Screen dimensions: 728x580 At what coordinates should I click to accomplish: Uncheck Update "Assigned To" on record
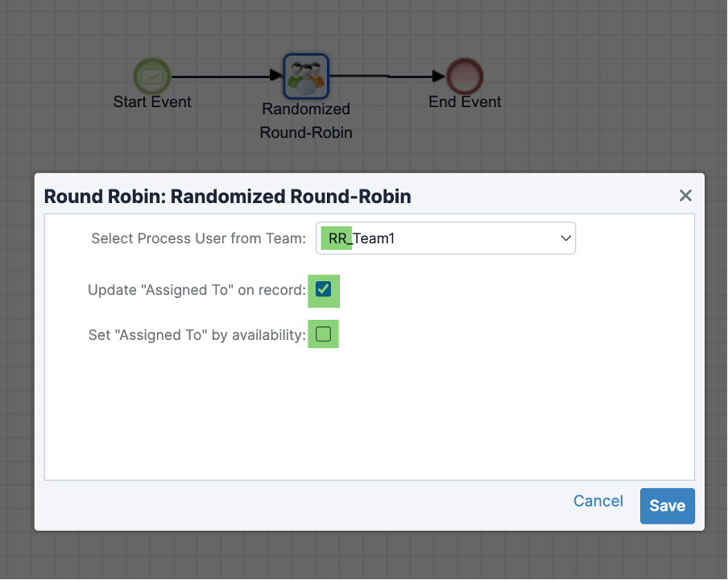click(323, 289)
